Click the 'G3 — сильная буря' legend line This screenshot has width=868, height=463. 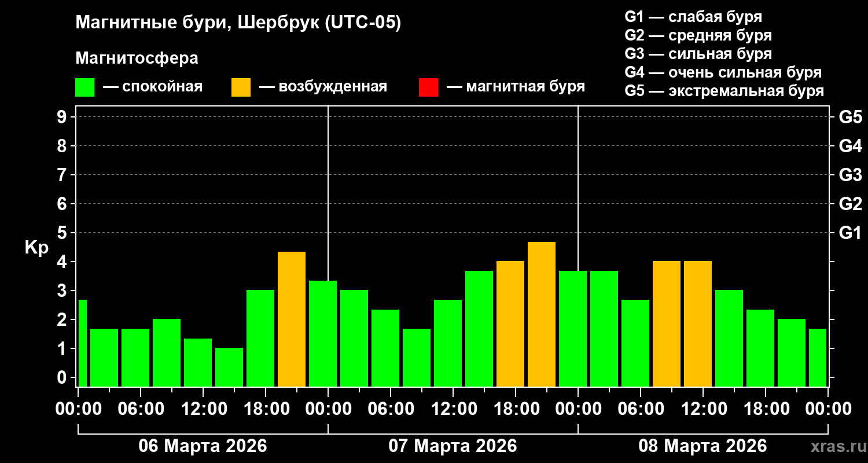pyautogui.click(x=698, y=54)
